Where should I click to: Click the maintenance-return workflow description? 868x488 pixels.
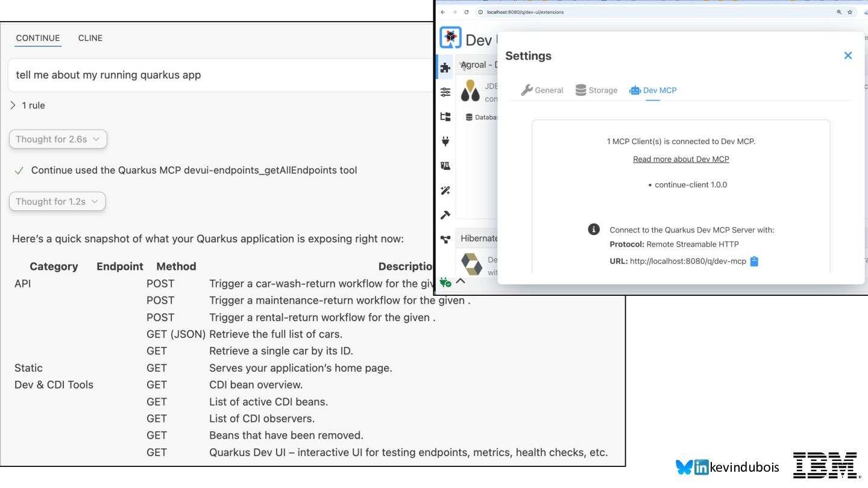[340, 300]
